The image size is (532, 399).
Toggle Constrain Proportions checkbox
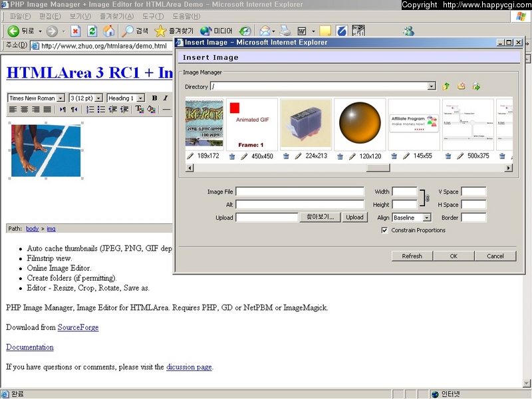pos(384,230)
